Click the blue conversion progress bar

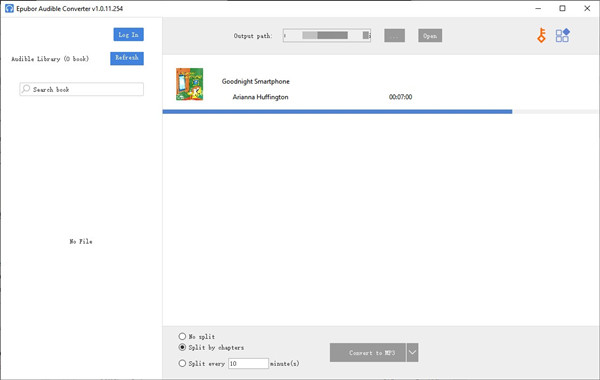coord(337,112)
